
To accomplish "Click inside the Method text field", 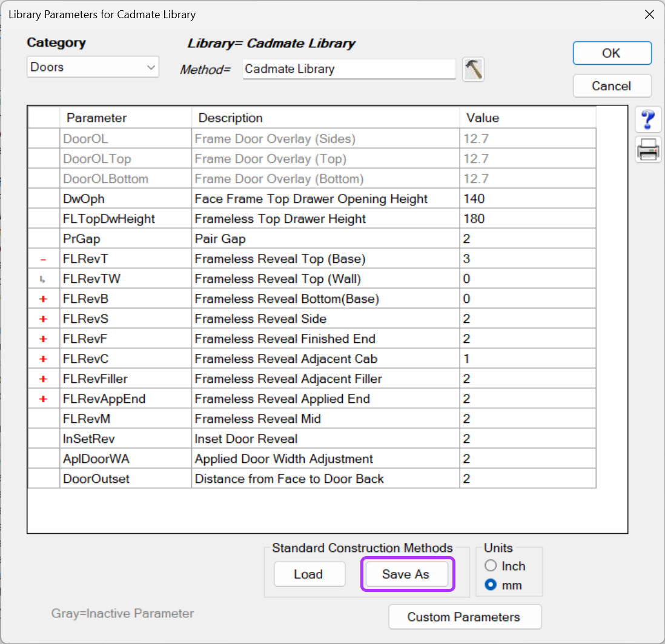I will (348, 69).
